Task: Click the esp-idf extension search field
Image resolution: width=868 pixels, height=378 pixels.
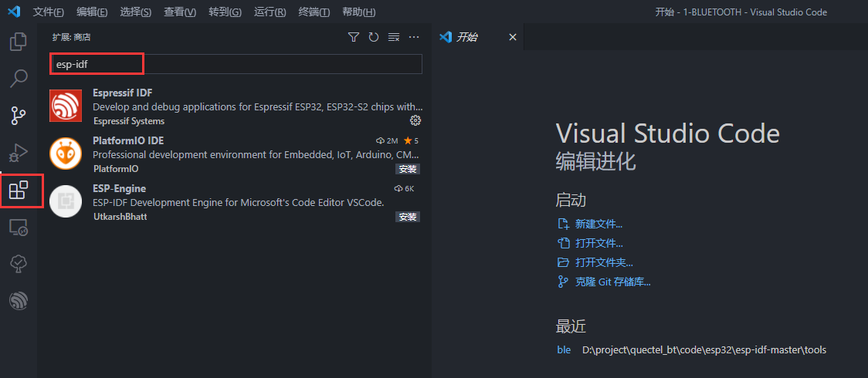Action: 236,64
